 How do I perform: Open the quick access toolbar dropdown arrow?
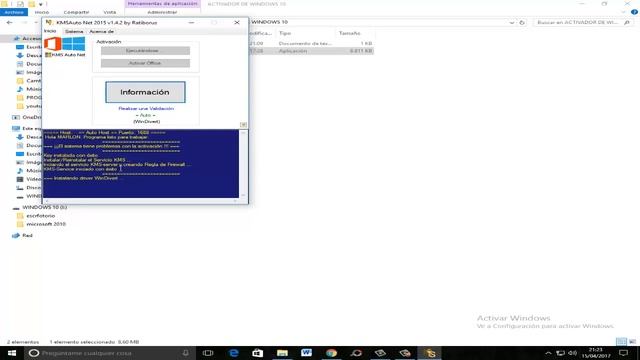[41, 4]
